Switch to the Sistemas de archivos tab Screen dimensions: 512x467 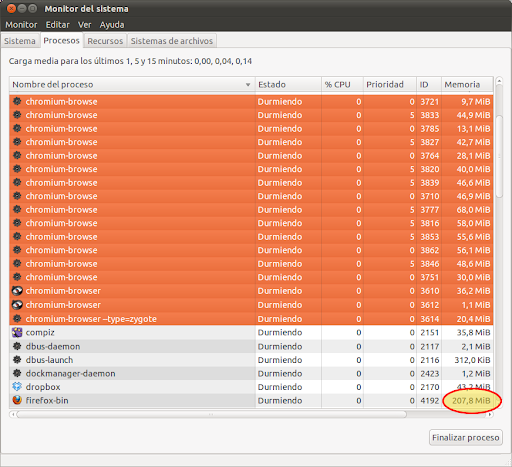172,41
